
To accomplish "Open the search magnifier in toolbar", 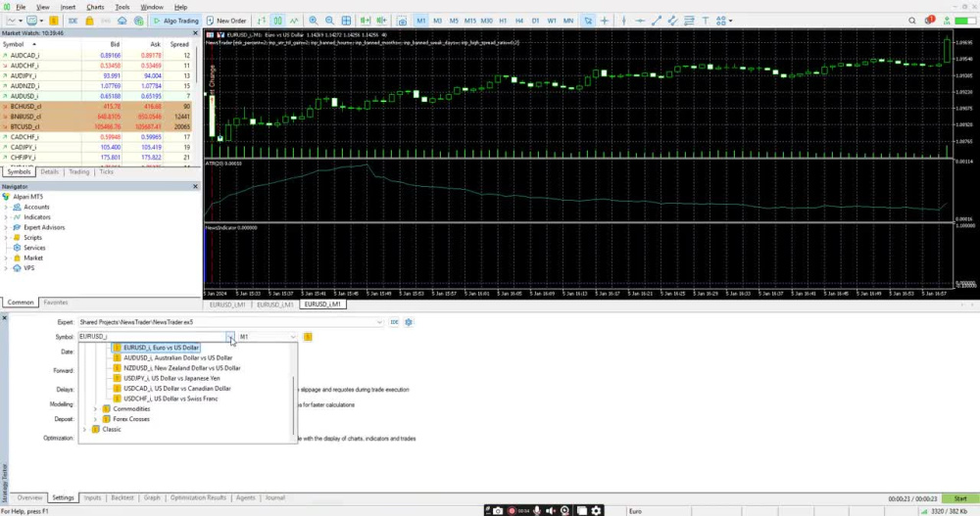I will click(911, 21).
